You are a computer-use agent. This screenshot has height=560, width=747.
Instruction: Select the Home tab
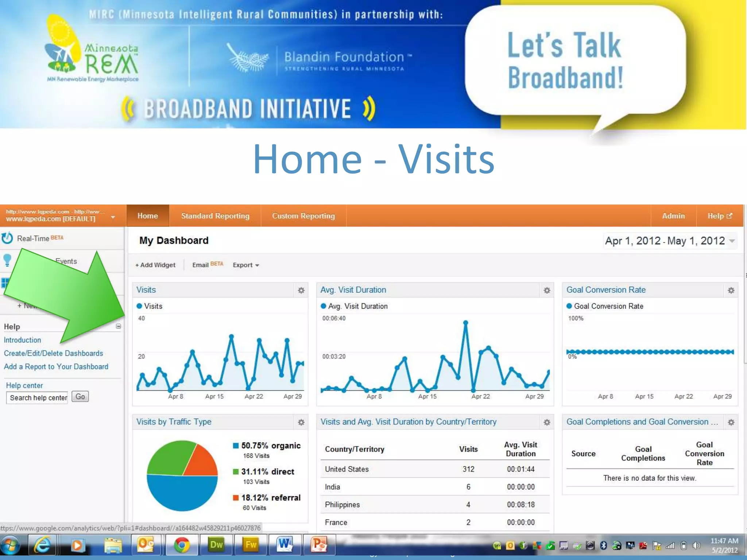click(148, 216)
